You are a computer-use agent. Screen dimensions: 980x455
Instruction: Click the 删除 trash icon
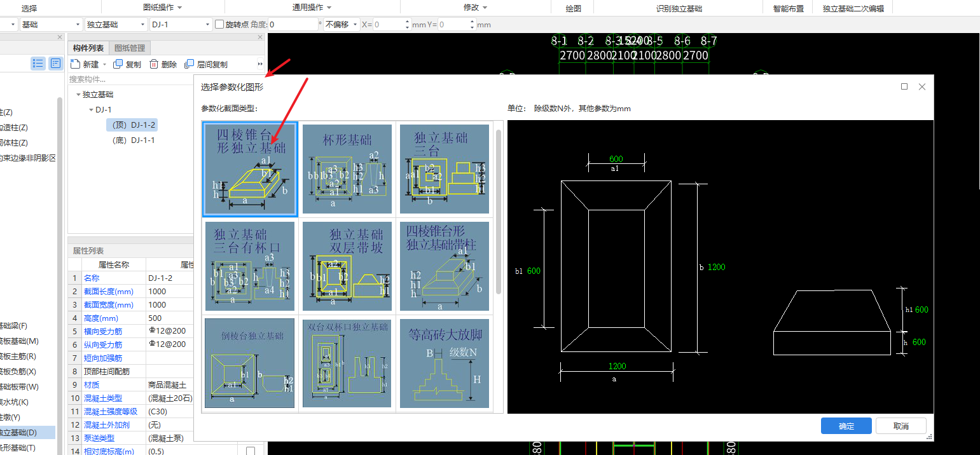point(154,64)
